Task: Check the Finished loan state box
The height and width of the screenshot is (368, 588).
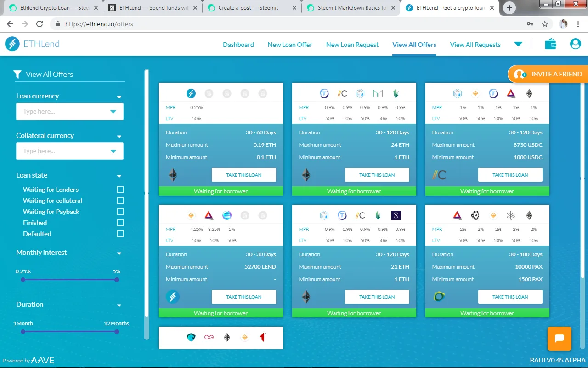Action: pyautogui.click(x=120, y=223)
